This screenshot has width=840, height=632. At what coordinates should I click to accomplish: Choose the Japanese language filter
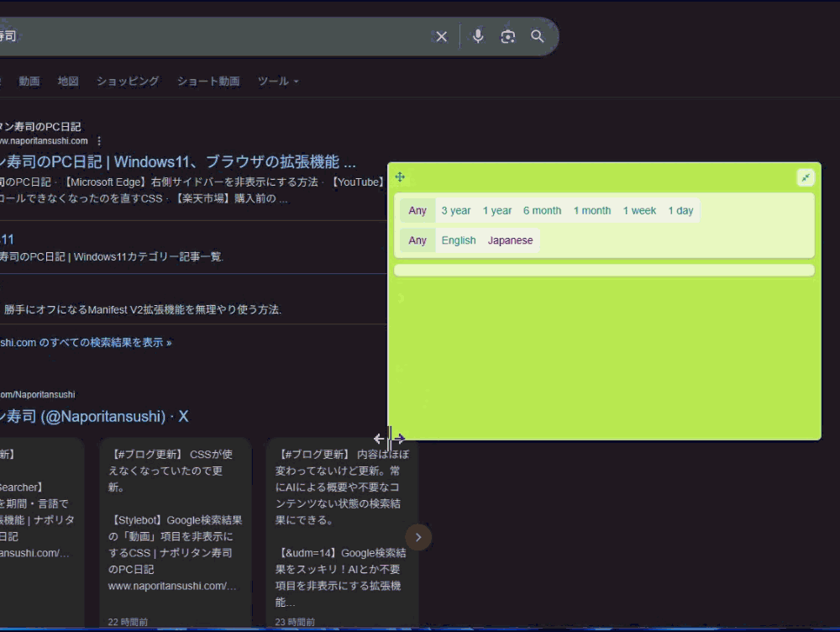coord(510,240)
